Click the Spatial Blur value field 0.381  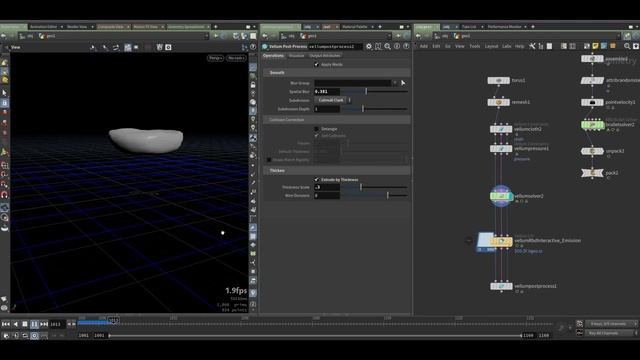point(327,91)
